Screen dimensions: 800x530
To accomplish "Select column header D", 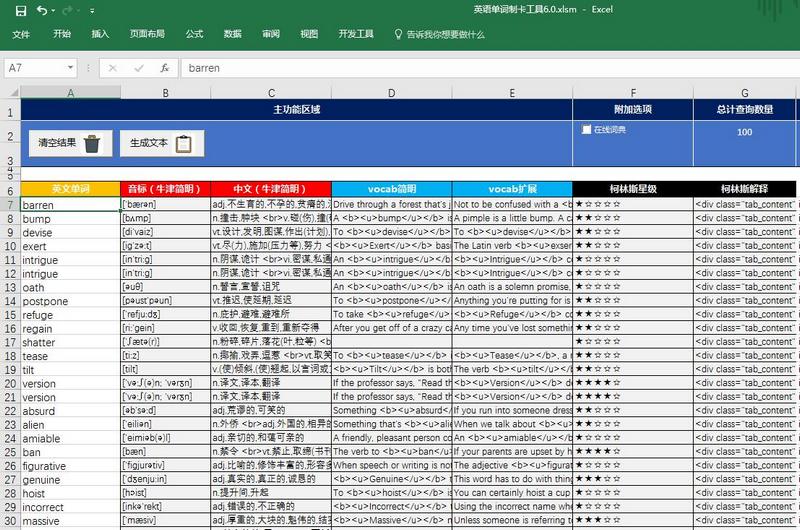I will pyautogui.click(x=391, y=92).
